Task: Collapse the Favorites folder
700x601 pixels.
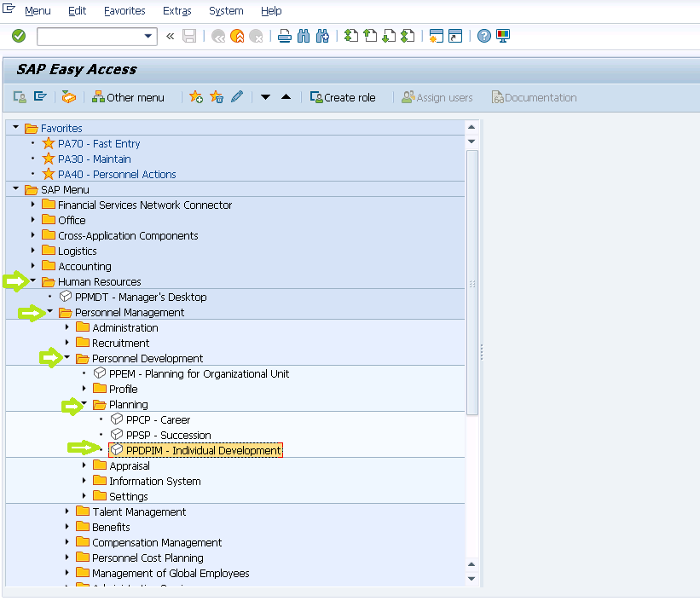Action: 16,127
